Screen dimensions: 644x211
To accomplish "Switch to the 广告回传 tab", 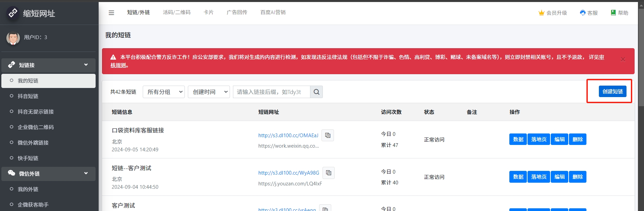I will pos(237,12).
